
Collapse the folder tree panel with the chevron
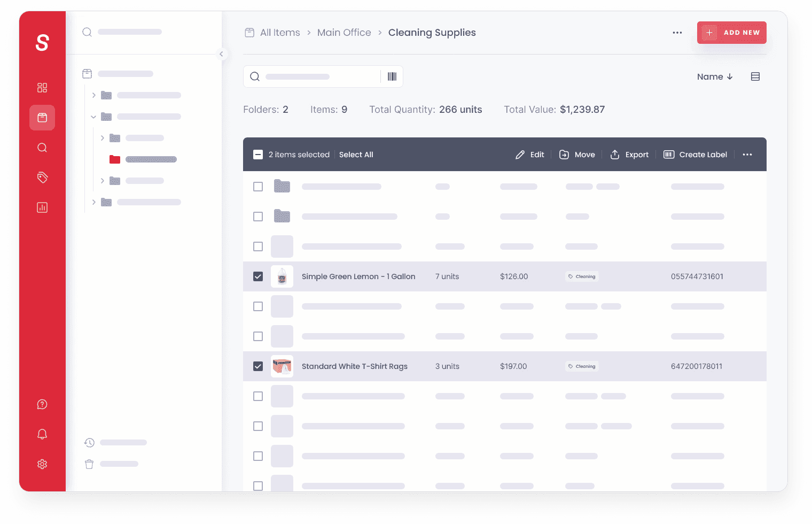(x=222, y=54)
